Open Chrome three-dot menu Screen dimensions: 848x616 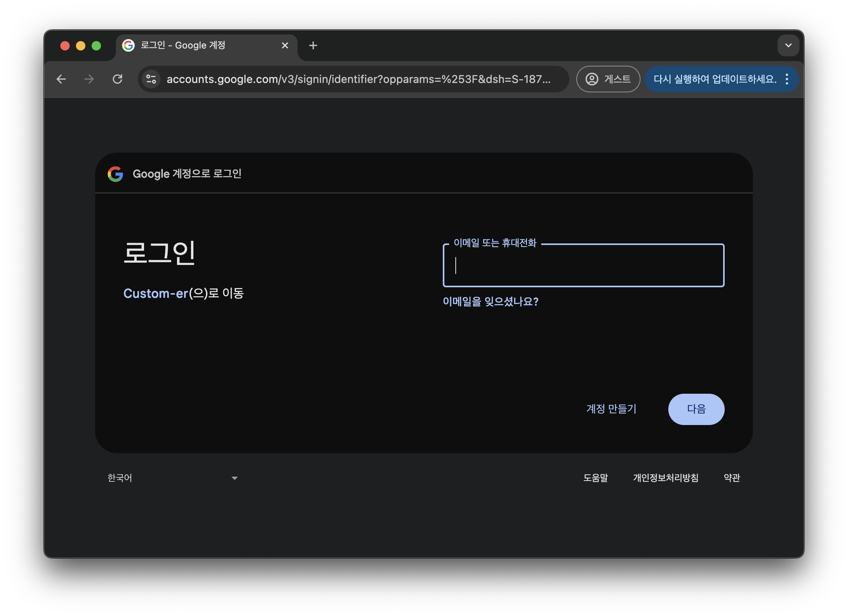pyautogui.click(x=787, y=79)
